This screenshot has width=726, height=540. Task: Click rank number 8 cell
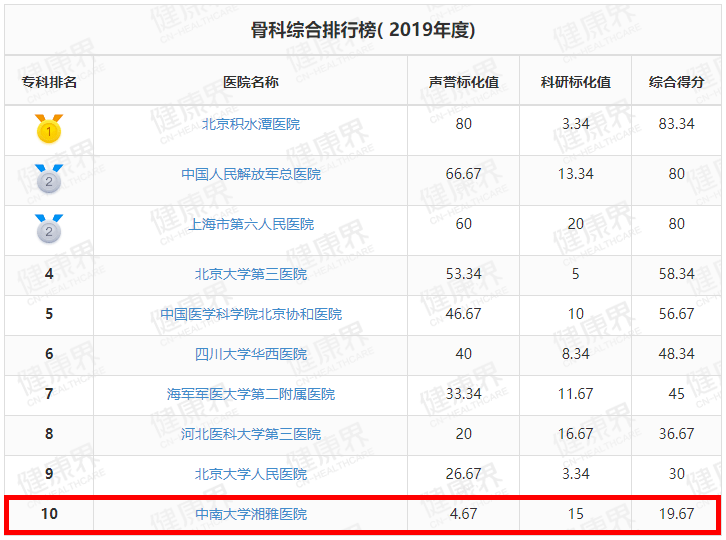pos(49,433)
